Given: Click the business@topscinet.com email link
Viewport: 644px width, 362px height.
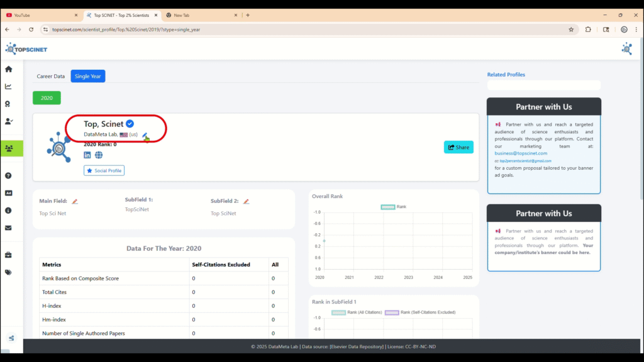Looking at the screenshot, I should point(521,153).
